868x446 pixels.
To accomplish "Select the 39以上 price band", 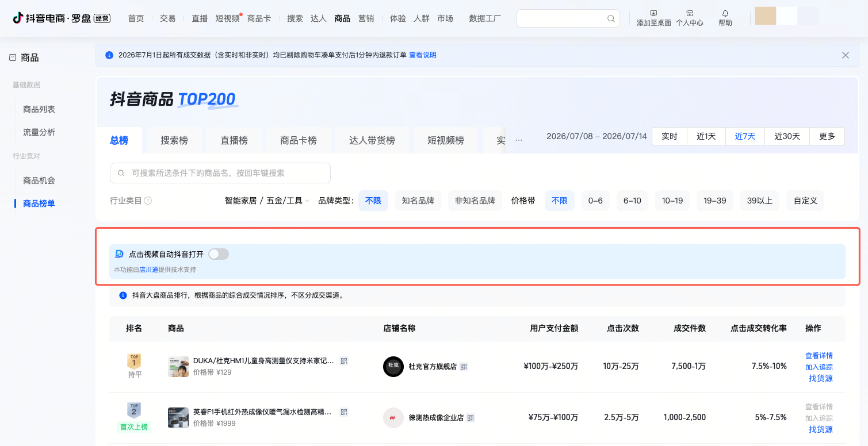I will (x=760, y=201).
